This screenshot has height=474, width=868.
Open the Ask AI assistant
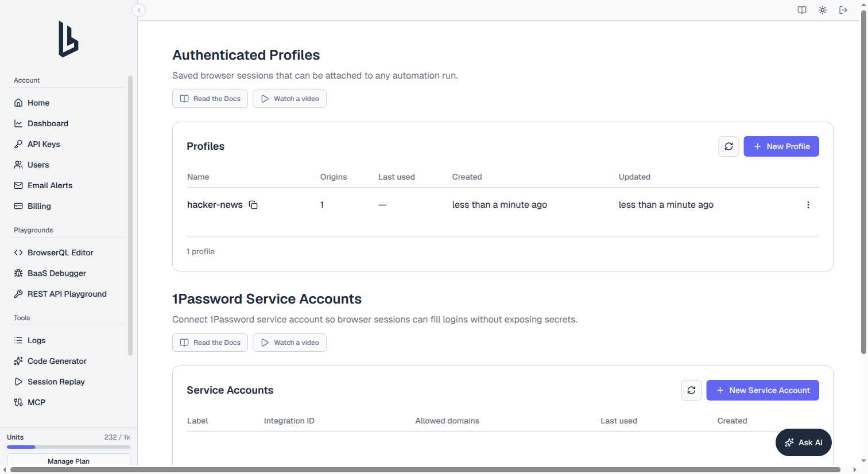point(804,442)
